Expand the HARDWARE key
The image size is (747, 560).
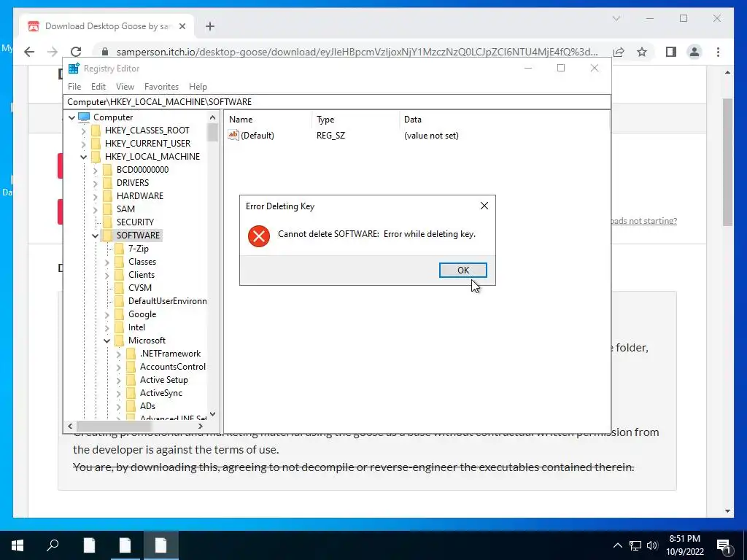click(96, 195)
